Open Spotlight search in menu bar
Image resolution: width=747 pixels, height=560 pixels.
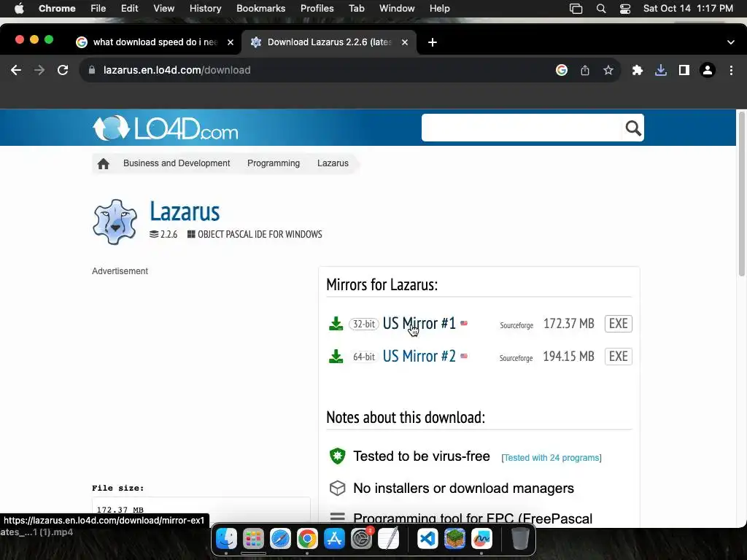coord(601,9)
